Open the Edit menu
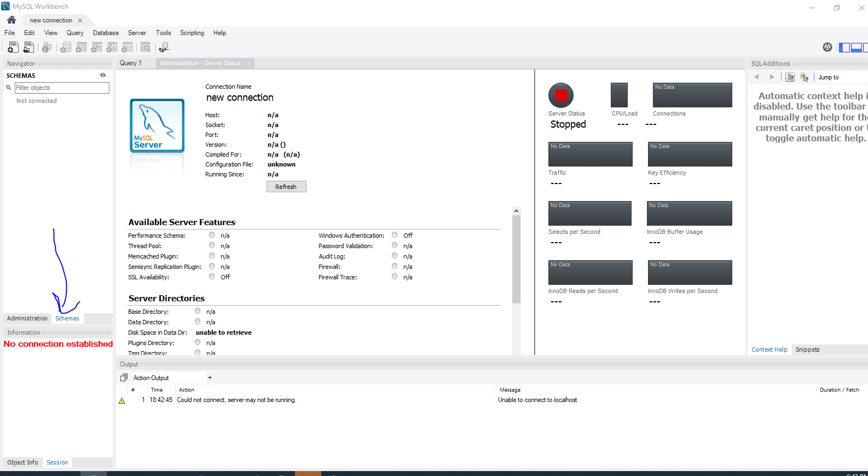 tap(30, 33)
